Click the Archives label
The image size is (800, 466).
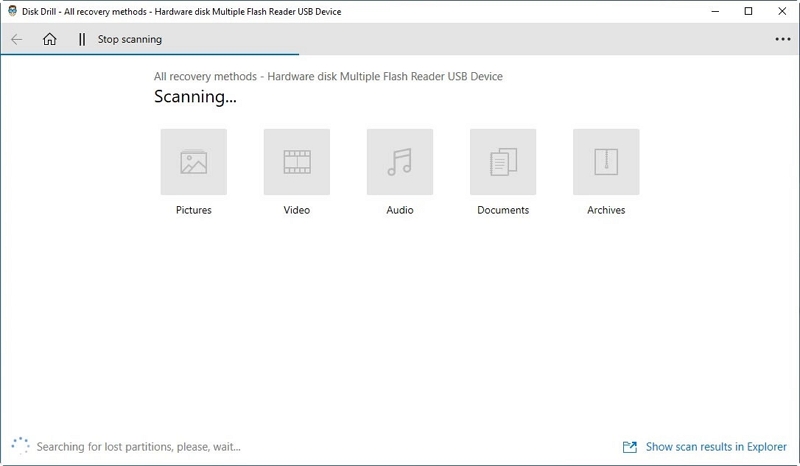point(606,210)
